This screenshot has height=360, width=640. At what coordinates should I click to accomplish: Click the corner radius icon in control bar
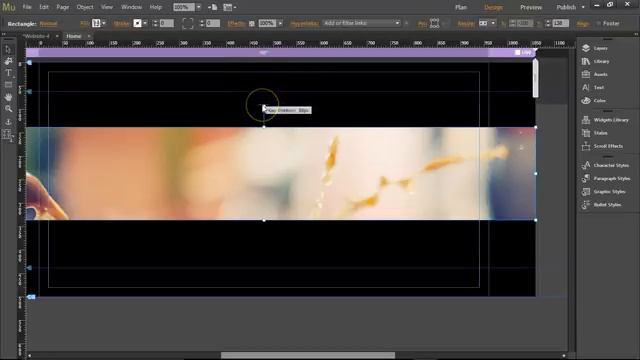coord(187,23)
